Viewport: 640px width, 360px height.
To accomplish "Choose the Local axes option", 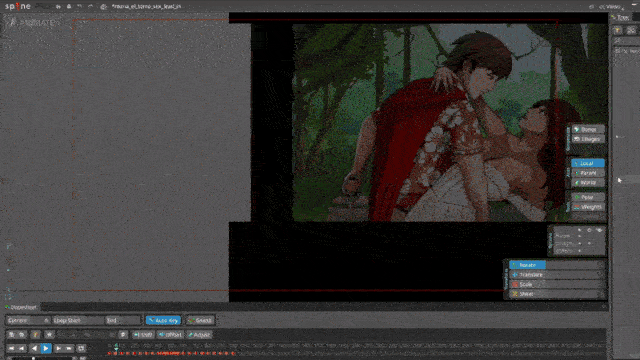I will tap(588, 163).
